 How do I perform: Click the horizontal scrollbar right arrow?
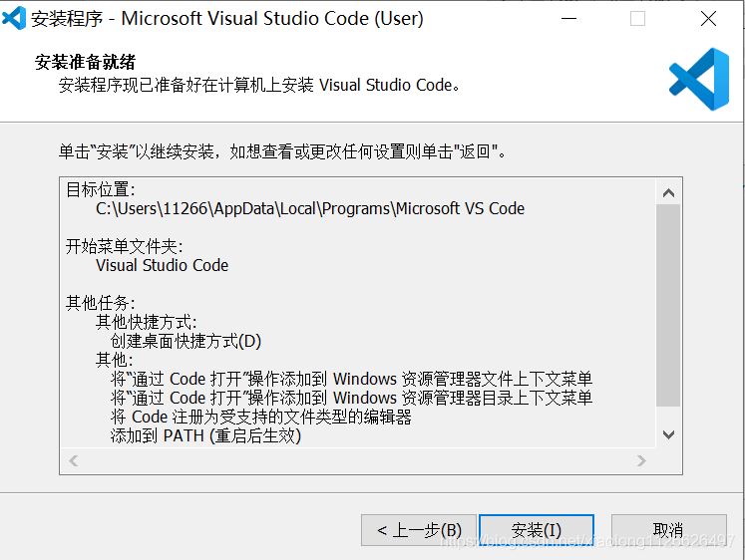643,460
